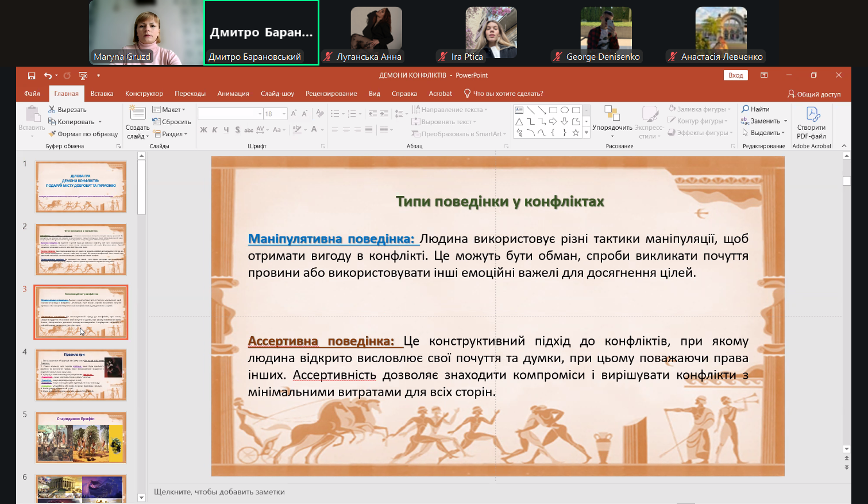Click the Вырезать (cut) scissors icon
Viewport: 868px width, 504px height.
[52, 109]
